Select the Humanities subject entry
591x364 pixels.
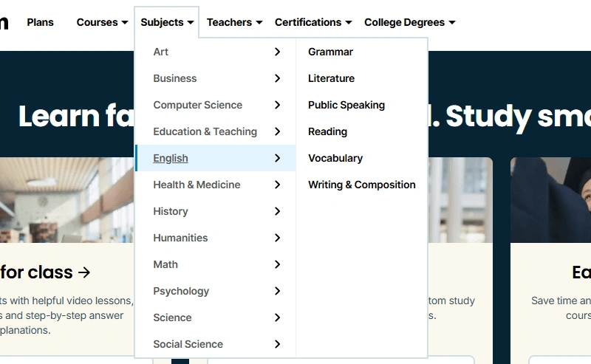[180, 238]
